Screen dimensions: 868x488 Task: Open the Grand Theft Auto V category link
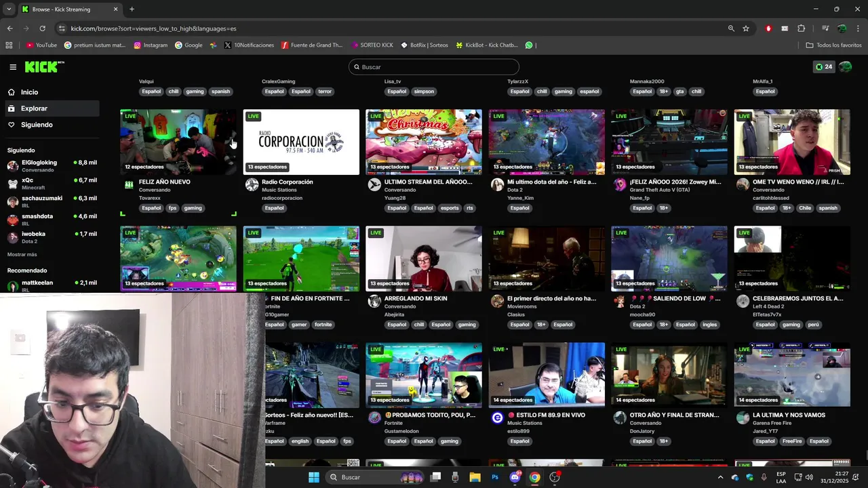pos(660,190)
